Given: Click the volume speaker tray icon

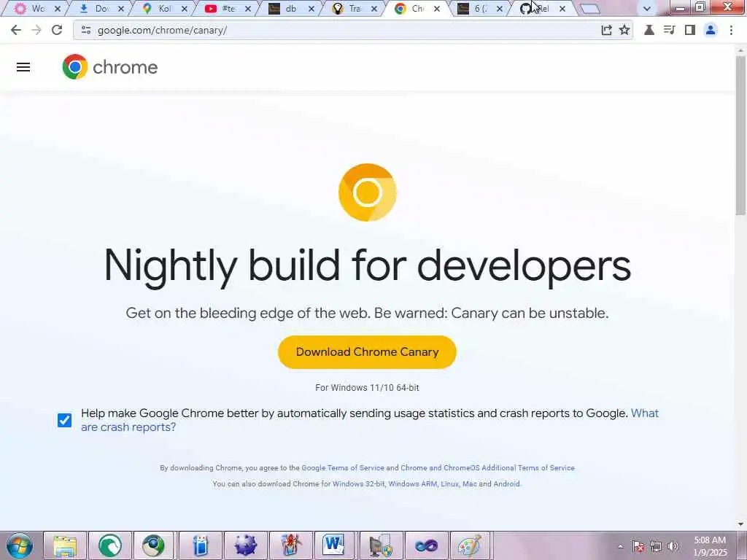Looking at the screenshot, I should (673, 546).
